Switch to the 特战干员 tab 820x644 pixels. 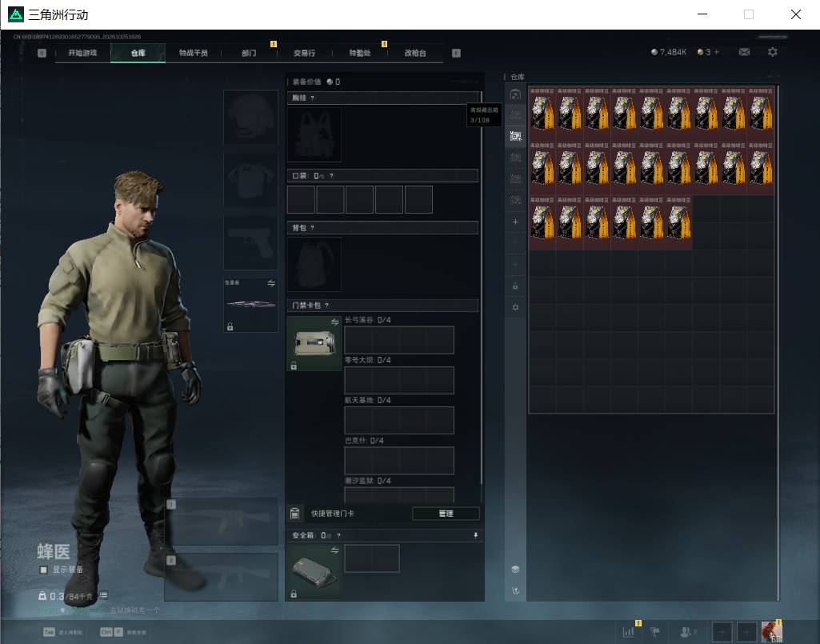(194, 53)
